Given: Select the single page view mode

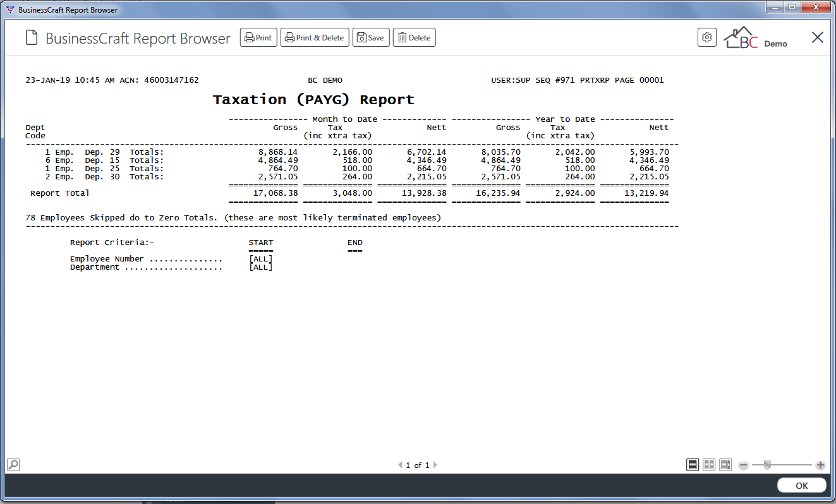Looking at the screenshot, I should point(693,465).
